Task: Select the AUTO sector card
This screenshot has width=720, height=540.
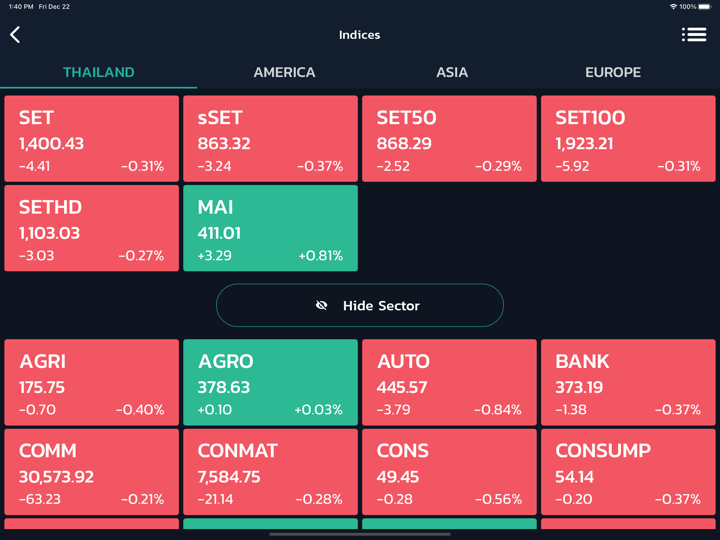Action: (449, 383)
